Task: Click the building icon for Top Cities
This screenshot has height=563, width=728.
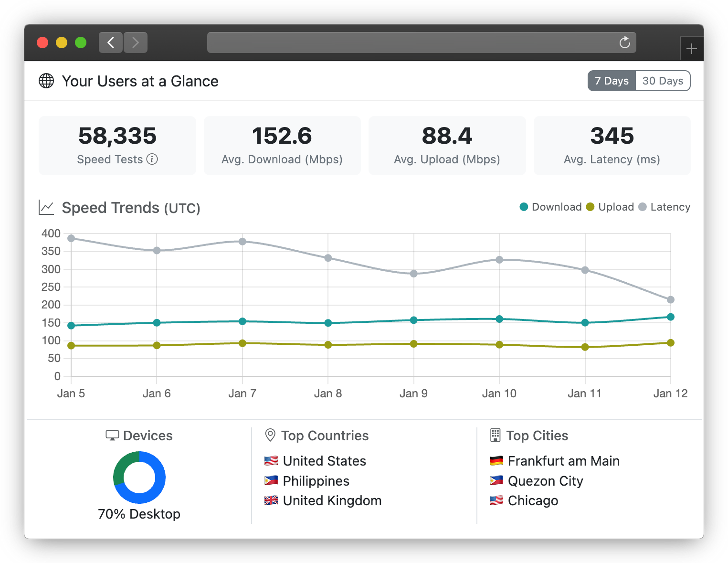Action: pyautogui.click(x=495, y=435)
